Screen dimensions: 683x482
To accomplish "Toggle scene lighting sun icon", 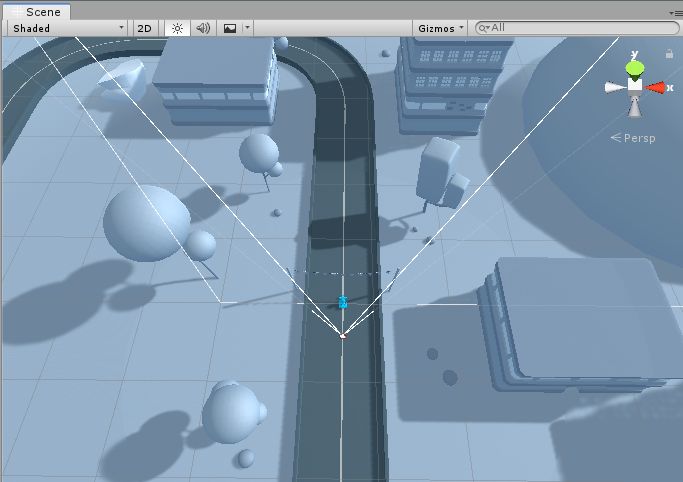I will tap(177, 28).
